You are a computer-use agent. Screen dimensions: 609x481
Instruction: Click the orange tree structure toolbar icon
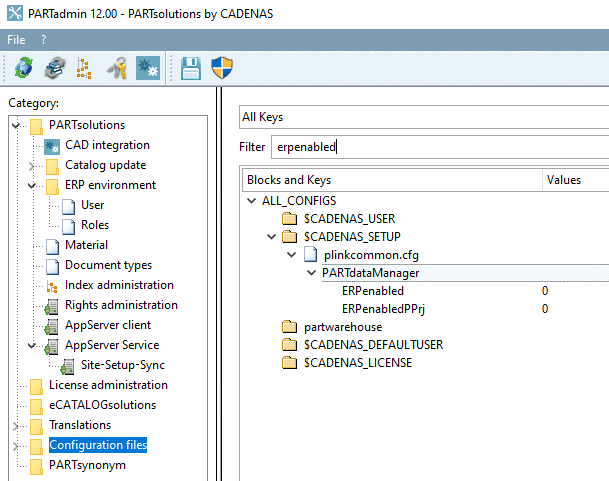point(85,69)
